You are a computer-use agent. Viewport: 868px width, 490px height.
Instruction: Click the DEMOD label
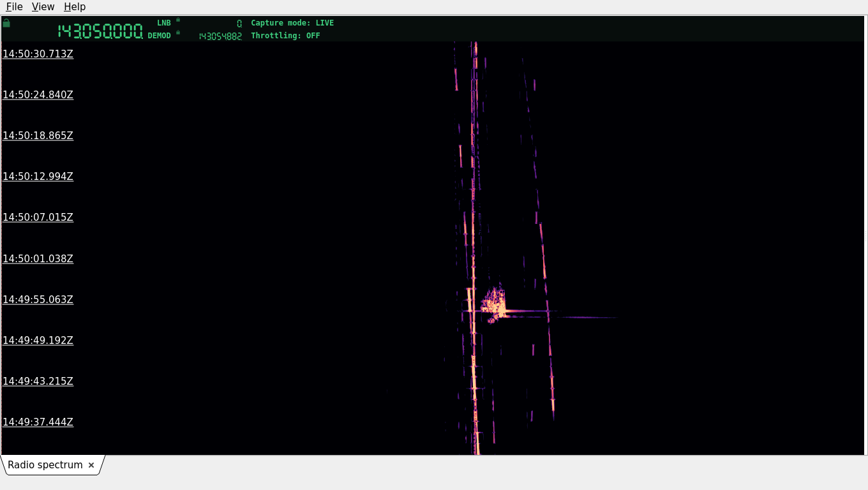click(160, 36)
